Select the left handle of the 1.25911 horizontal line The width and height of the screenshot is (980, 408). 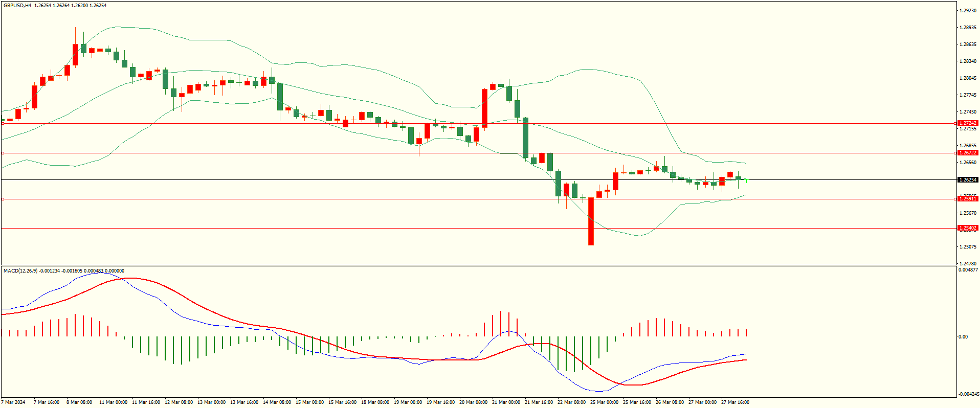point(3,199)
